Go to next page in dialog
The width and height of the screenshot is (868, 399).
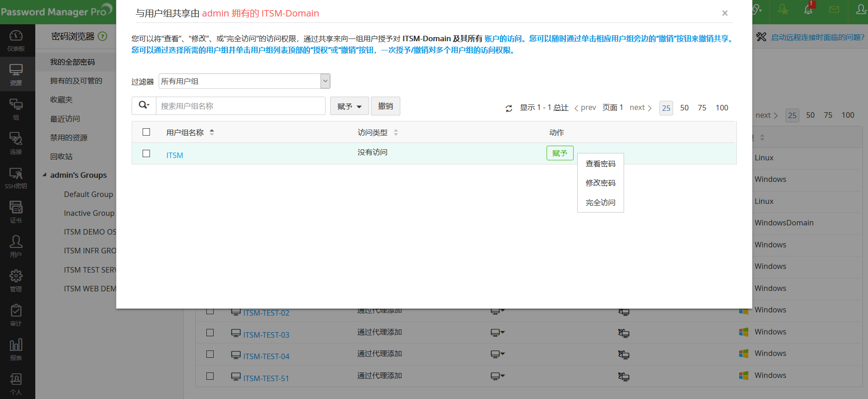tap(641, 108)
